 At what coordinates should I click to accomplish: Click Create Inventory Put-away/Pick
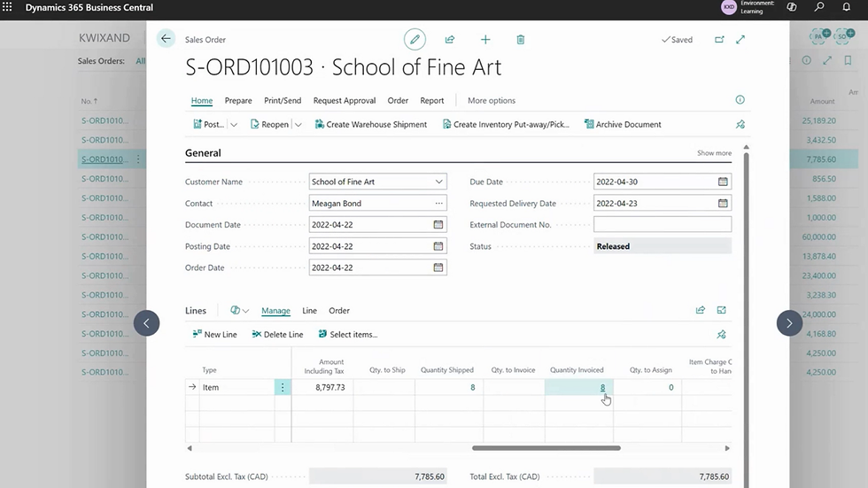(x=506, y=125)
